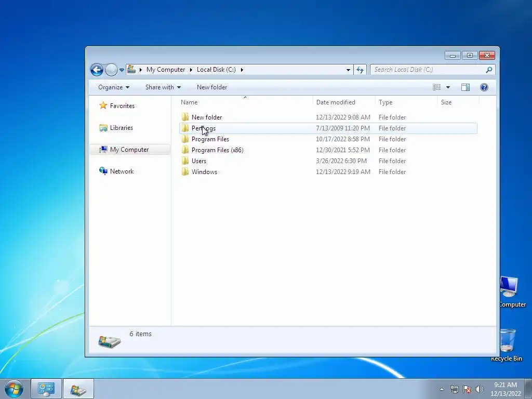Select Local Disk (C:) in the breadcrumb
The height and width of the screenshot is (399, 532).
216,70
